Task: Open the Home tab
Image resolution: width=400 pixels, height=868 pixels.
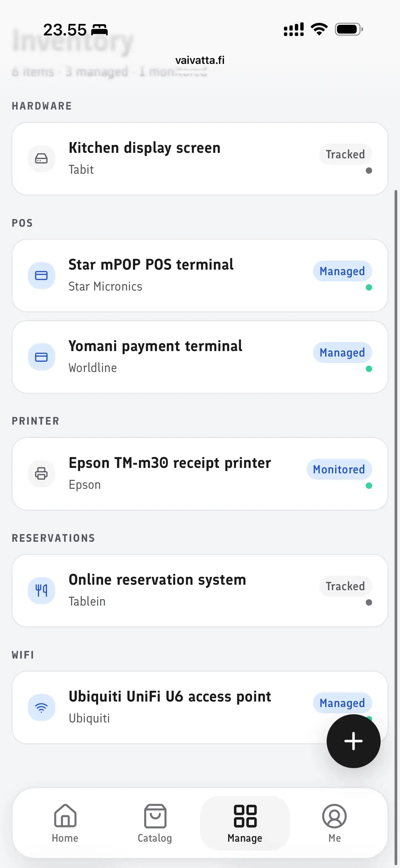Action: (65, 823)
